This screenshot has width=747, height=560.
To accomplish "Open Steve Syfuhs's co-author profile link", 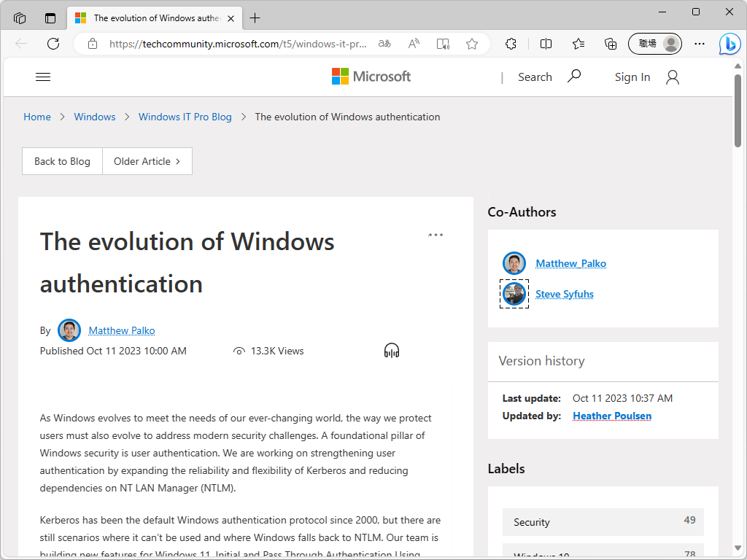I will coord(565,294).
